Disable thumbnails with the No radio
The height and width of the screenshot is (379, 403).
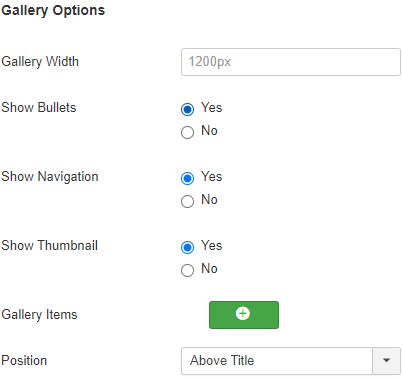pos(187,270)
